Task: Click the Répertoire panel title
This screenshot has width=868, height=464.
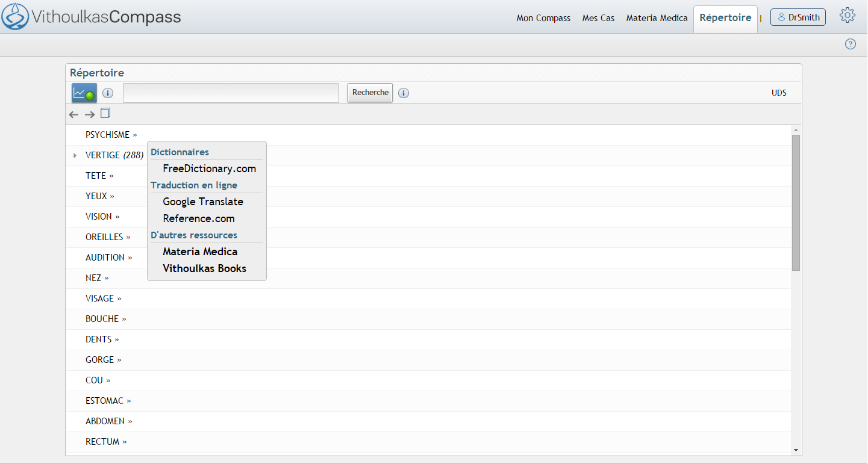Action: point(97,73)
